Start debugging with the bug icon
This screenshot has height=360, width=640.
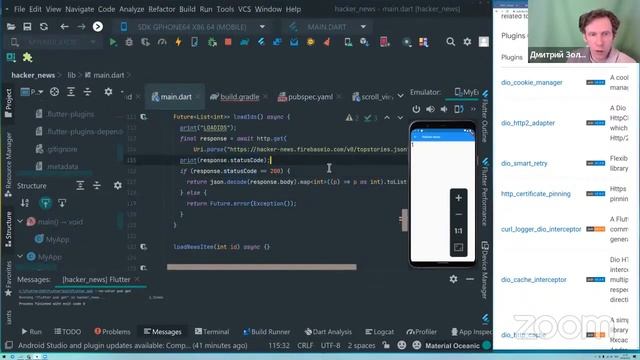coord(129,42)
